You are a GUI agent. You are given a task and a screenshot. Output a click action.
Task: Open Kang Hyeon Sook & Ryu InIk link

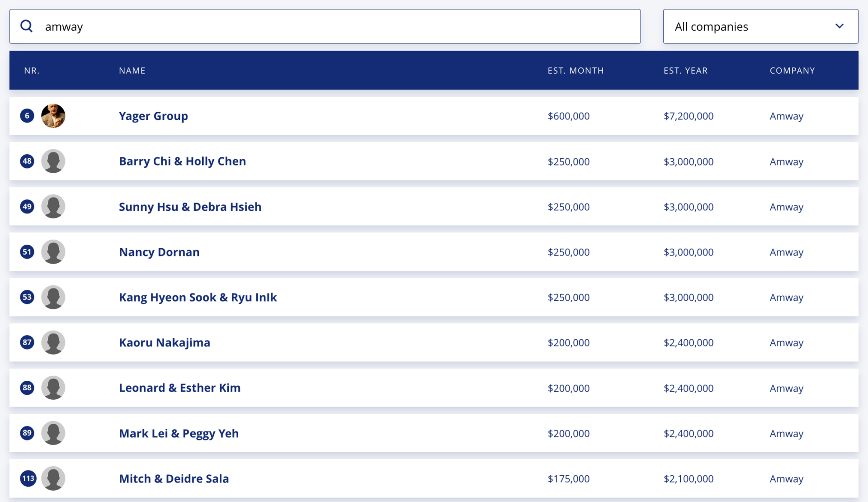coord(198,297)
